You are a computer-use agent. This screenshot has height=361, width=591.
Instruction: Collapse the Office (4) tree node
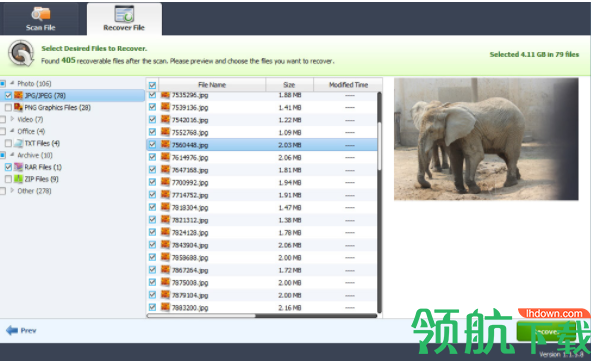coord(12,131)
